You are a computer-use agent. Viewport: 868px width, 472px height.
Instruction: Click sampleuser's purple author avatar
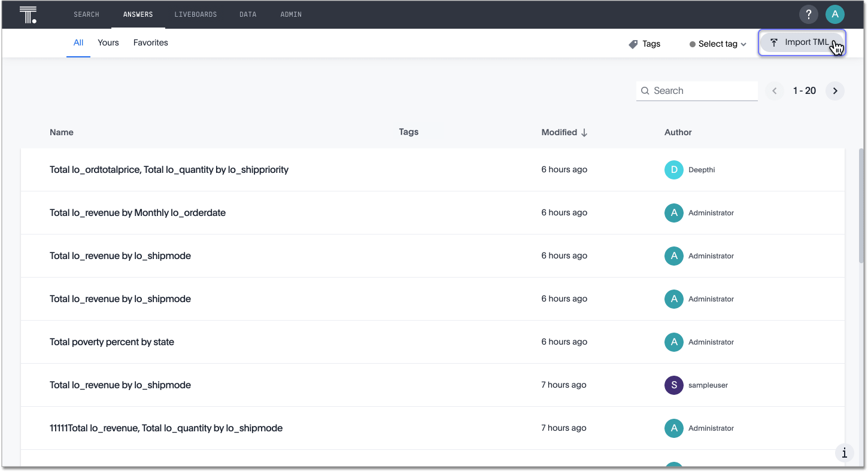click(674, 385)
